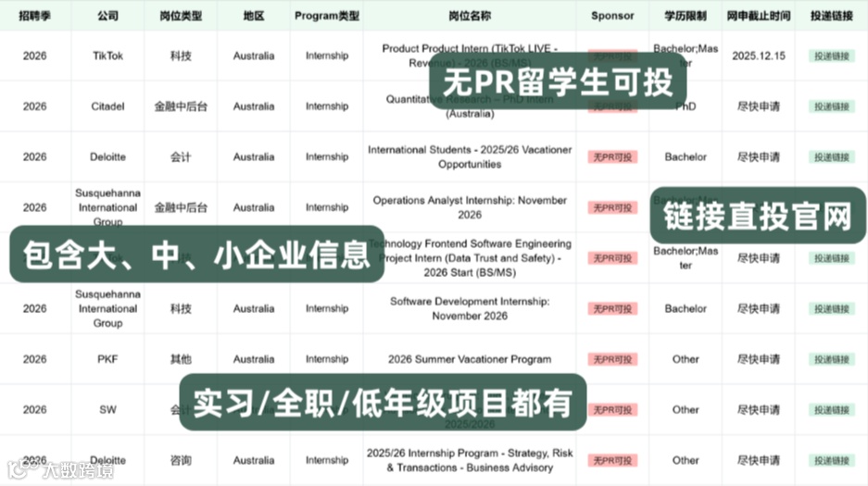
Task: Click the Internship cell in the PKF row
Action: point(327,359)
